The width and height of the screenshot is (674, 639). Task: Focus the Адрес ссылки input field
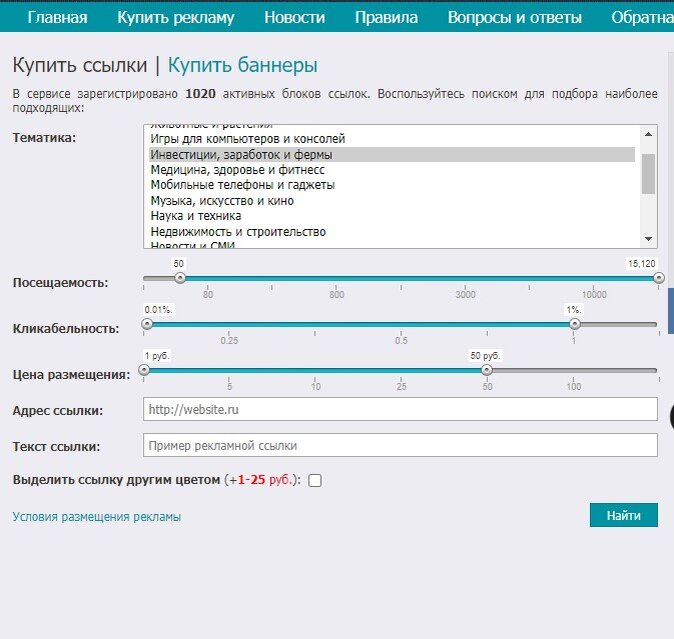400,409
